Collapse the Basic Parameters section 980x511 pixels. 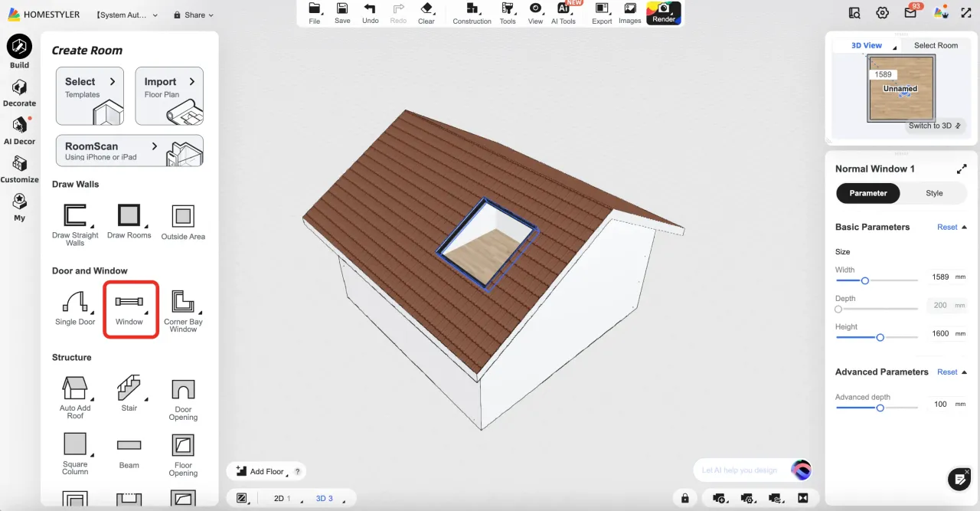click(x=964, y=228)
